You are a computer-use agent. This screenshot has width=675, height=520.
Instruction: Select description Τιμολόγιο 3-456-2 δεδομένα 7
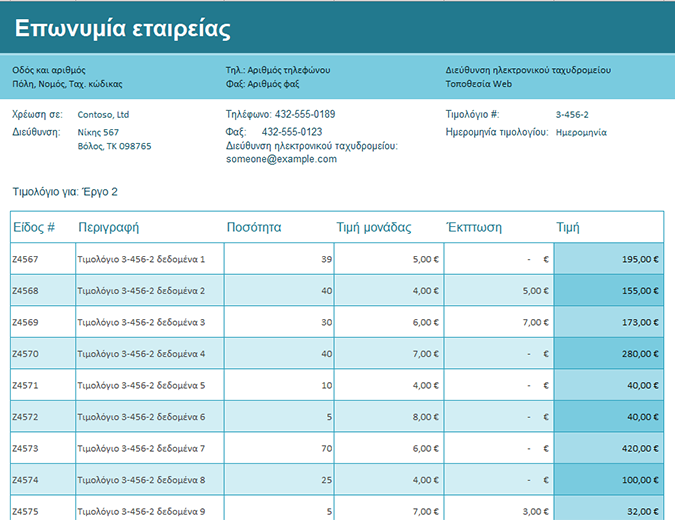pos(149,448)
